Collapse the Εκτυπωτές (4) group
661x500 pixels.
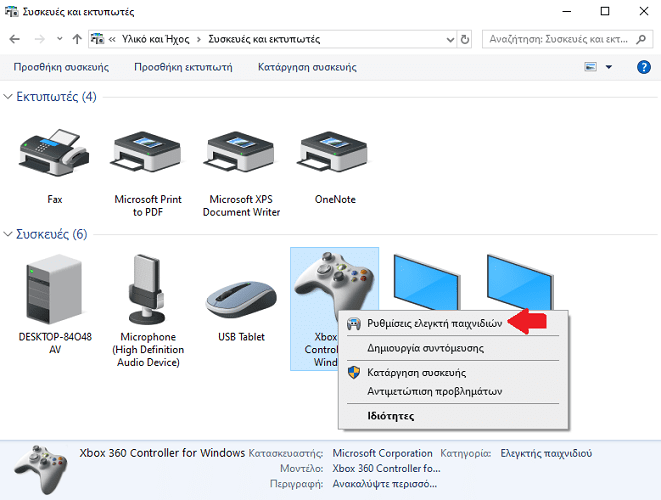coord(8,97)
